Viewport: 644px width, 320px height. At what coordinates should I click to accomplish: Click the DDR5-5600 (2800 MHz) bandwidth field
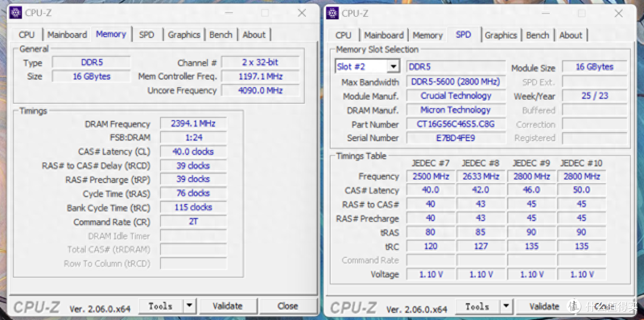point(456,82)
